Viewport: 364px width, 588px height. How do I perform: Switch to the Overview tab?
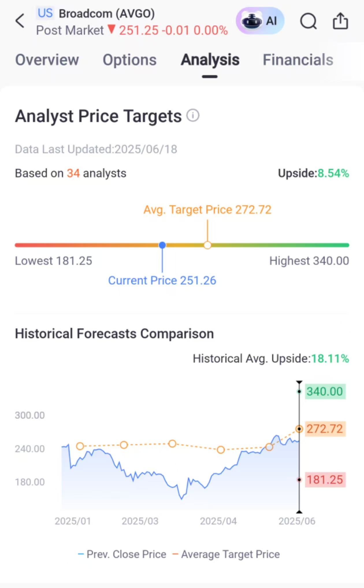[x=47, y=60]
